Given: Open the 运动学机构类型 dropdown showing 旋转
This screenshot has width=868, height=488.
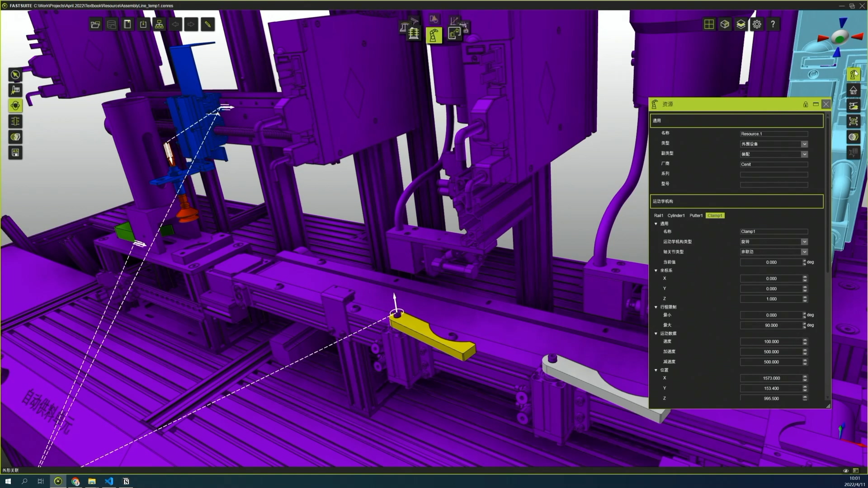Looking at the screenshot, I should [x=804, y=242].
